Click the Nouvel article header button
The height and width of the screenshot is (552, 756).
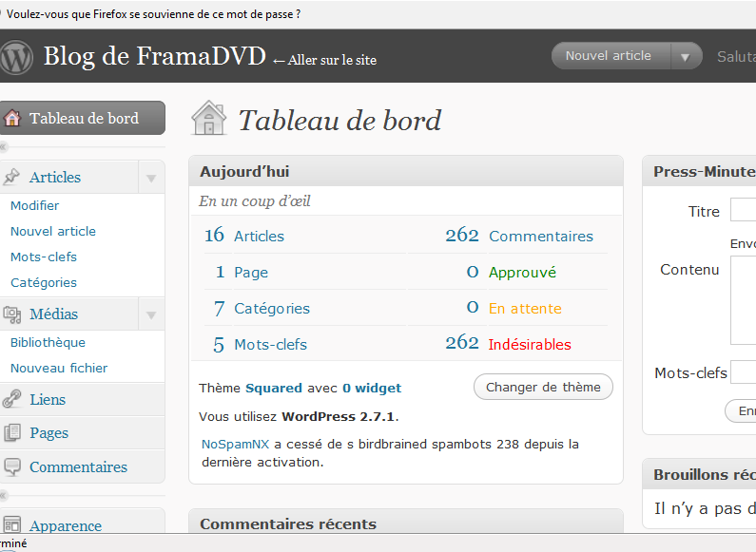[609, 56]
